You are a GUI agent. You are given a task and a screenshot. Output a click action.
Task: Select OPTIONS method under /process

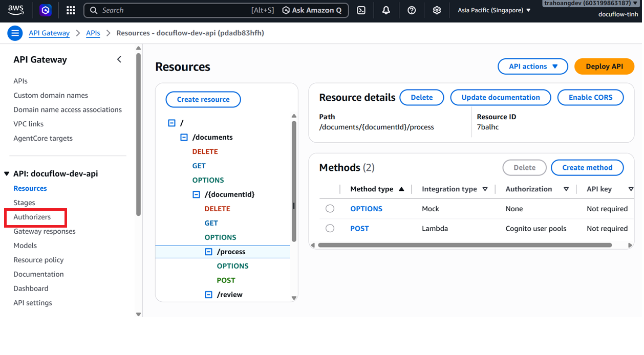233,266
